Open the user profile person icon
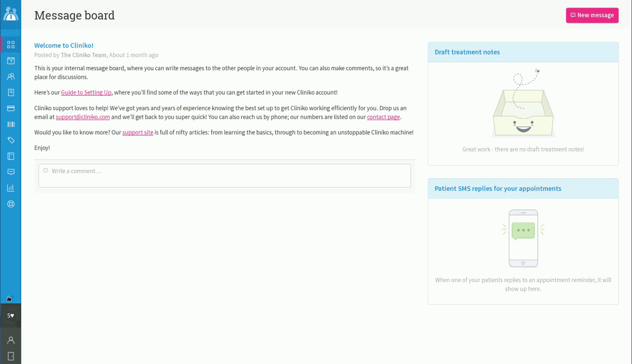The image size is (632, 364). coord(11,340)
